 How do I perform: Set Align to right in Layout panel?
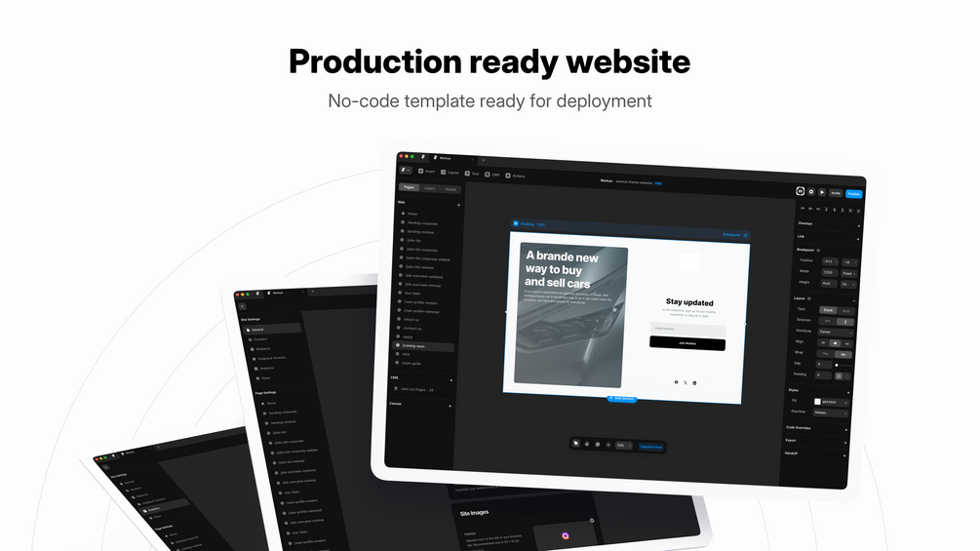(846, 343)
